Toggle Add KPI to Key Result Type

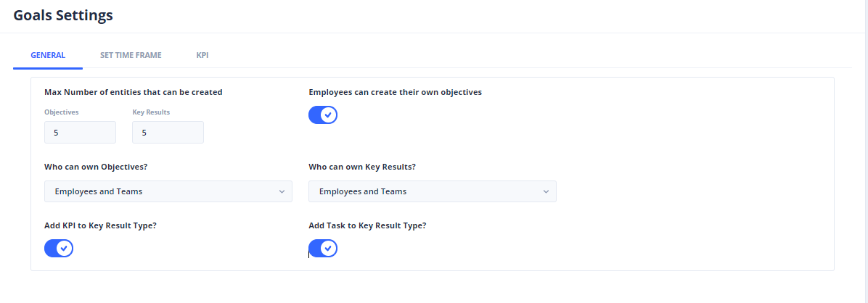tap(59, 249)
